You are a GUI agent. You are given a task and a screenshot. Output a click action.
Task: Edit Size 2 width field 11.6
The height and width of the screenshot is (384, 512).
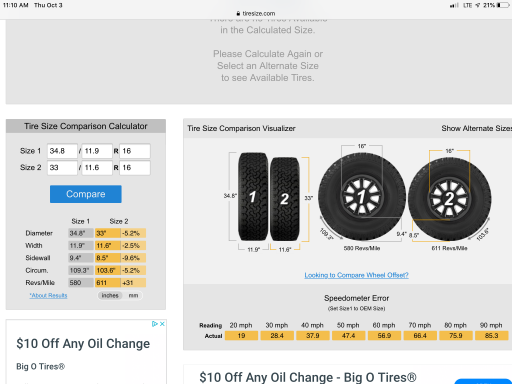click(x=97, y=168)
